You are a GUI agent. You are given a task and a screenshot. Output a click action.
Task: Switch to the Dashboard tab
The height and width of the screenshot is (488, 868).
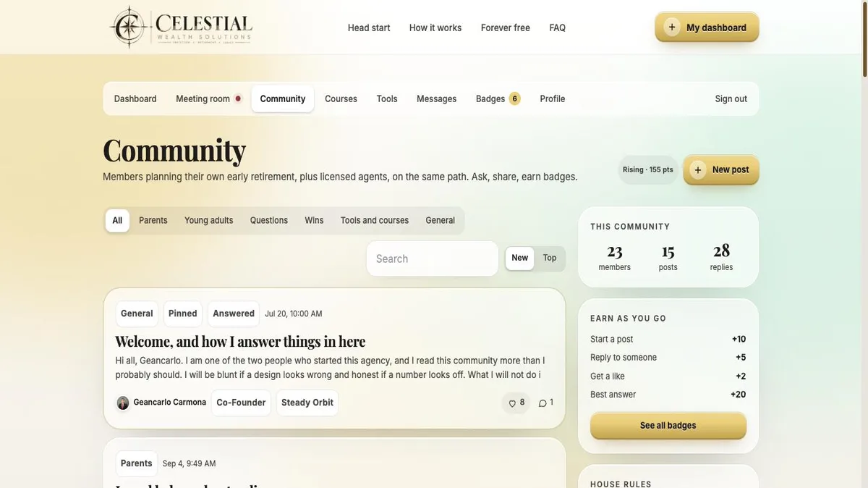pos(135,98)
